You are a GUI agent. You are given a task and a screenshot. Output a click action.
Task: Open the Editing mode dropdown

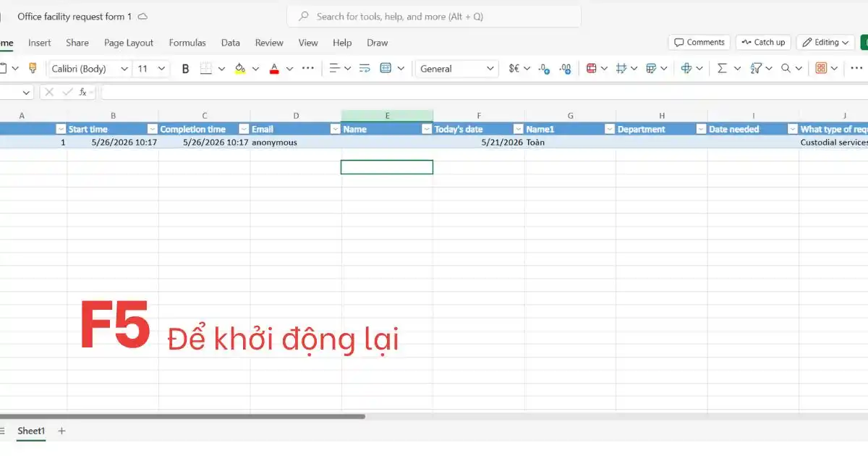point(826,42)
